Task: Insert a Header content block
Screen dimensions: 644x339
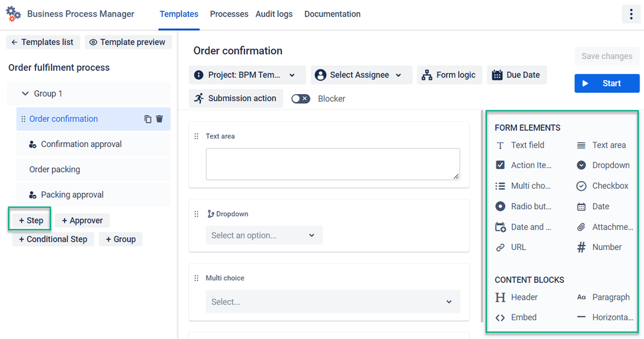Action: [x=517, y=297]
